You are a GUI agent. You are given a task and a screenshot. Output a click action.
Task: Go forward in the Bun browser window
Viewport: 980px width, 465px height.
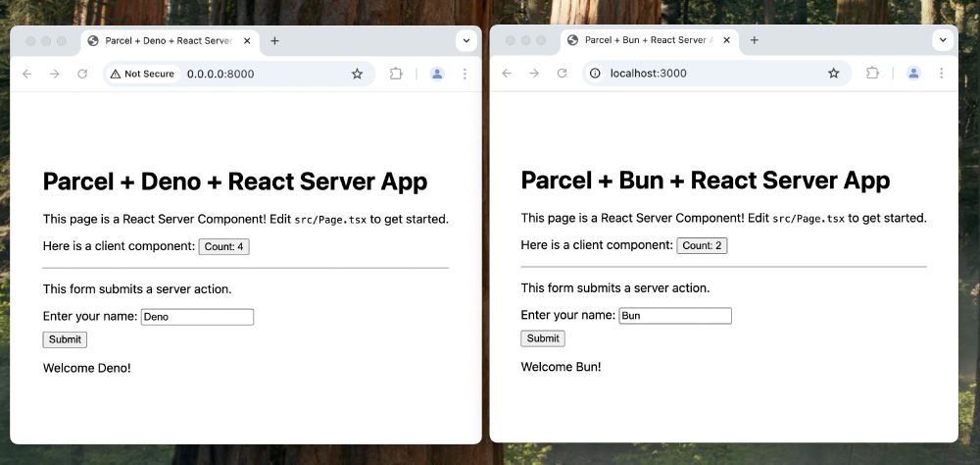pos(534,74)
